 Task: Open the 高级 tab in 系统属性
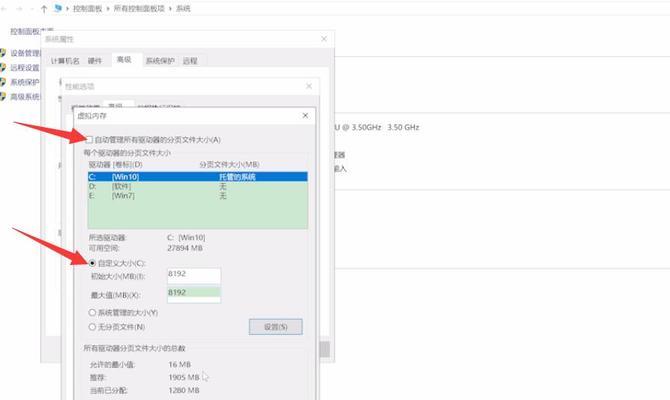pyautogui.click(x=124, y=60)
